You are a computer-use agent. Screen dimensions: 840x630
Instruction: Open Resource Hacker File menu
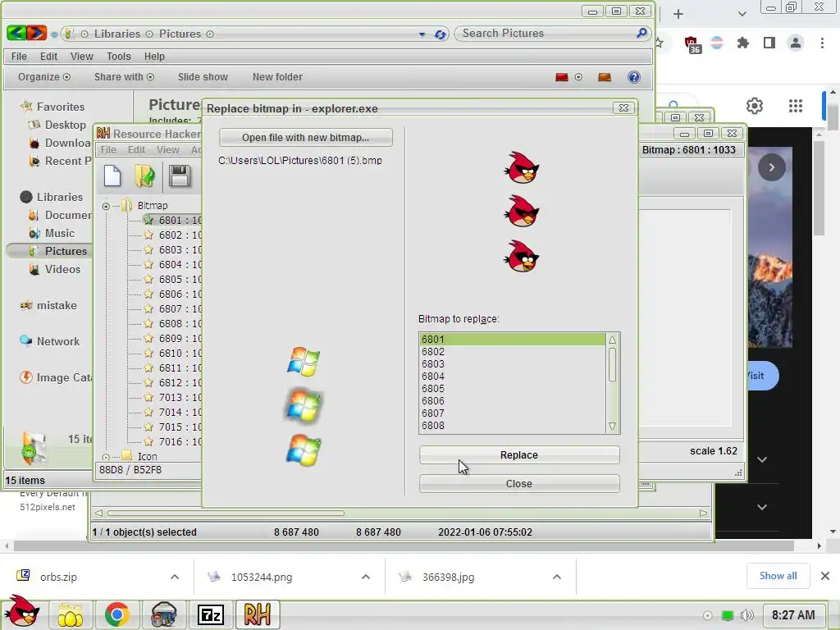coord(108,150)
